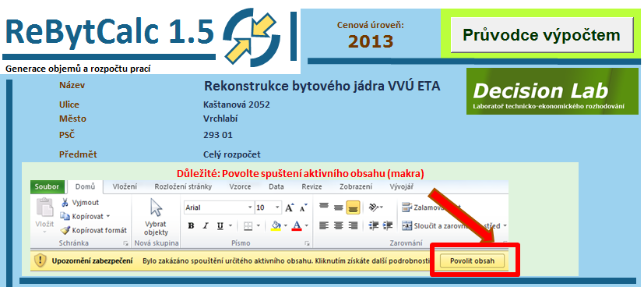
Task: Select the Celý rozpočet cell
Action: pyautogui.click(x=232, y=154)
